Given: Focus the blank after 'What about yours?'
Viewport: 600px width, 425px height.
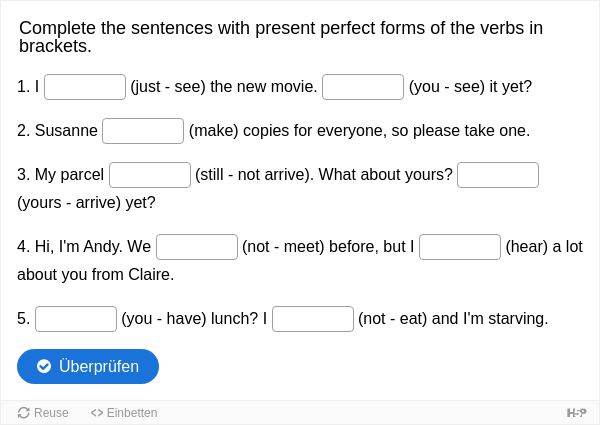Looking at the screenshot, I should pyautogui.click(x=498, y=175).
